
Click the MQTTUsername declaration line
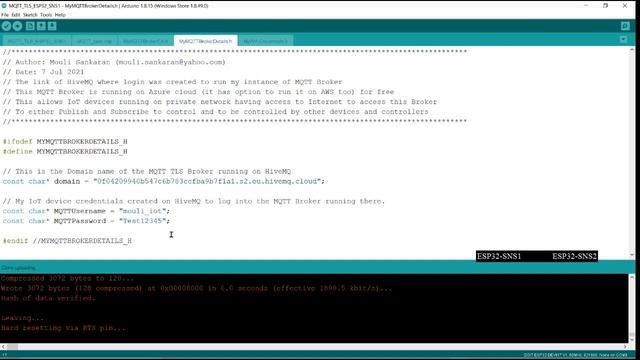[86, 211]
